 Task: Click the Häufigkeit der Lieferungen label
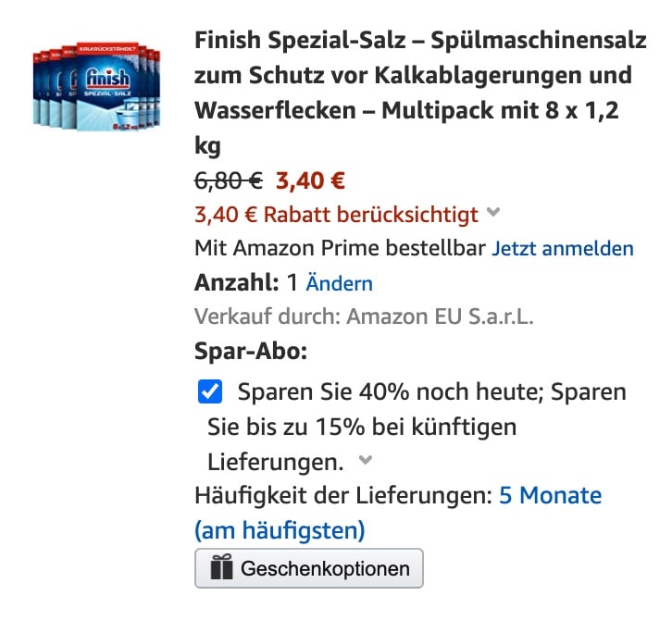click(x=342, y=495)
